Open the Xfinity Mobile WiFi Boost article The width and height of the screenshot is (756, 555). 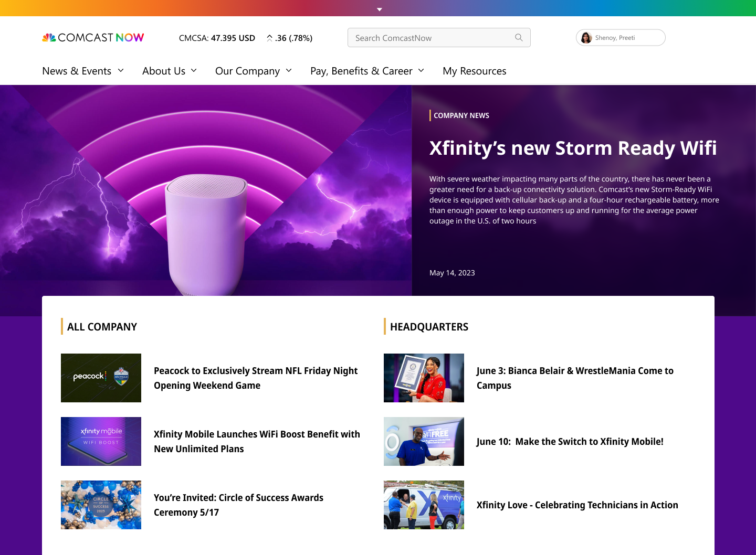pos(257,442)
